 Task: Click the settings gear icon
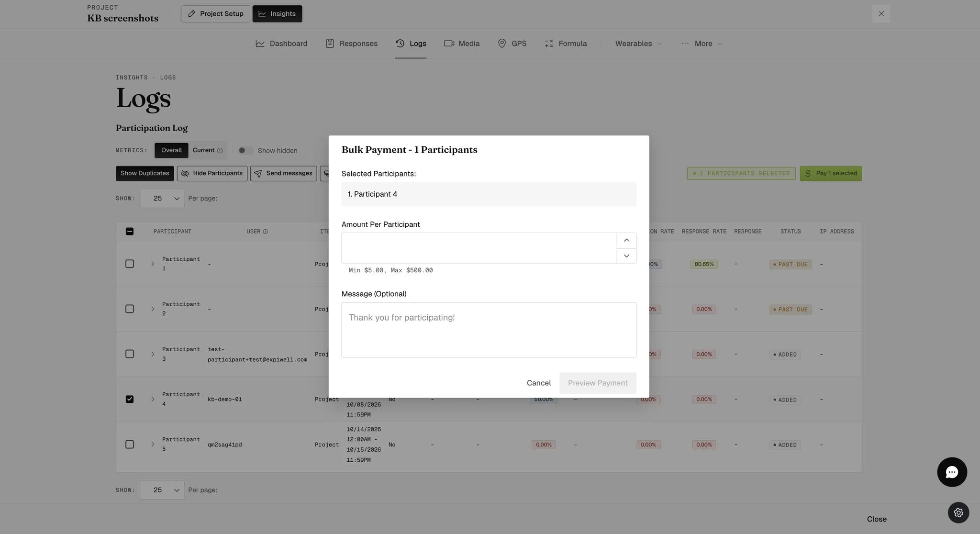pyautogui.click(x=958, y=512)
